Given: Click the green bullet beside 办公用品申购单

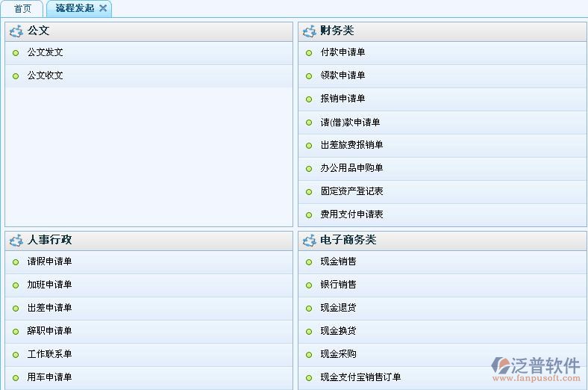Looking at the screenshot, I should click(309, 169).
